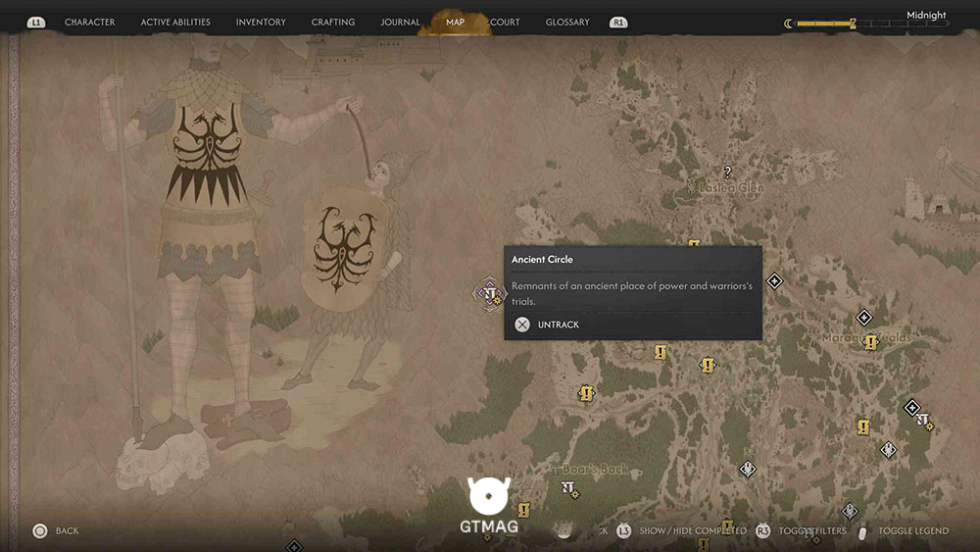
Task: Select the highlighted MAP tab
Action: pyautogui.click(x=455, y=22)
